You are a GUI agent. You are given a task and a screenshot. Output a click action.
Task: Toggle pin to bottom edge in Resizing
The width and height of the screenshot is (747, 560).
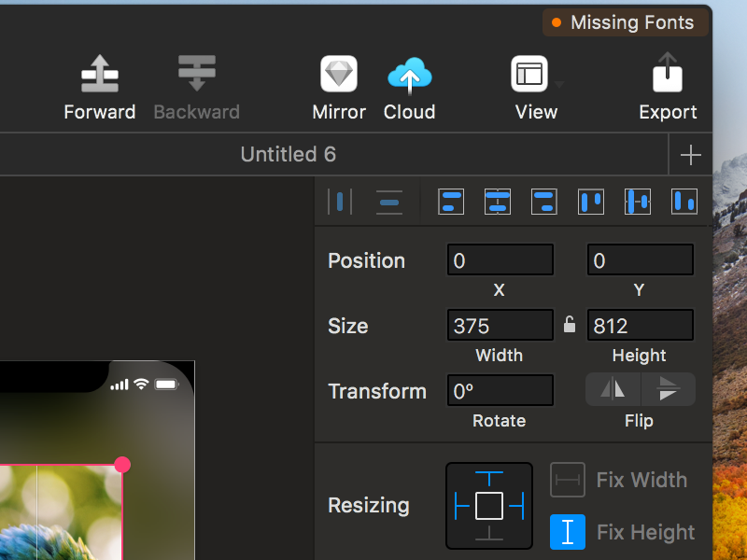(x=489, y=533)
